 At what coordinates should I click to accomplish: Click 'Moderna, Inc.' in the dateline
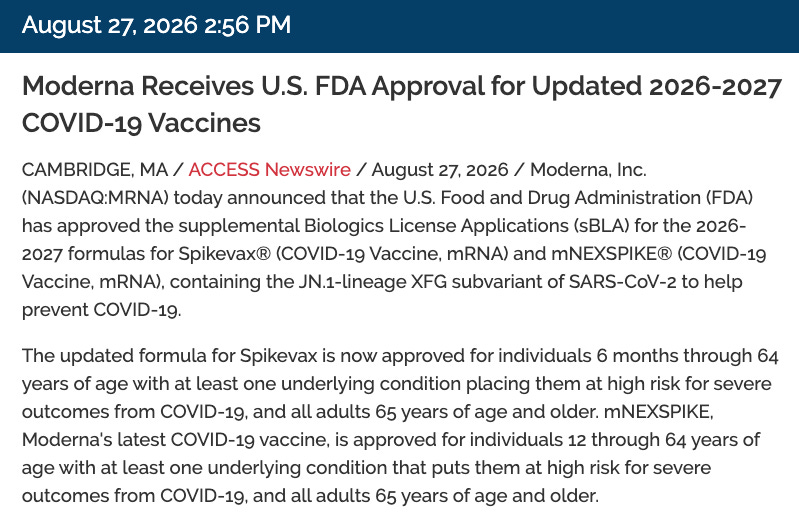pos(589,170)
